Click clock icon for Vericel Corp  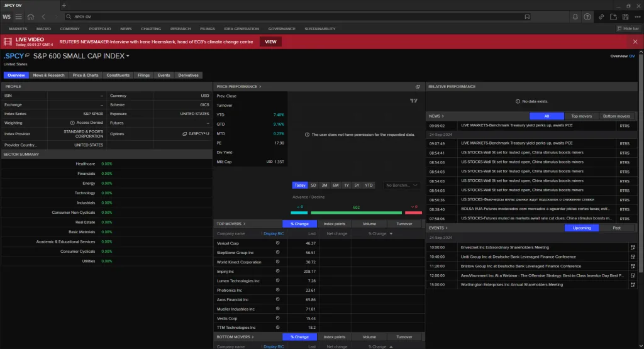(277, 243)
